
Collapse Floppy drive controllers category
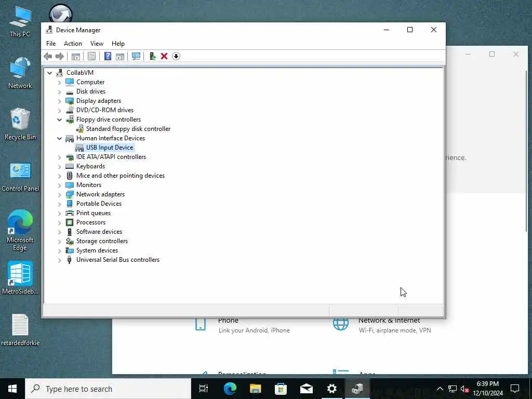[60, 120]
